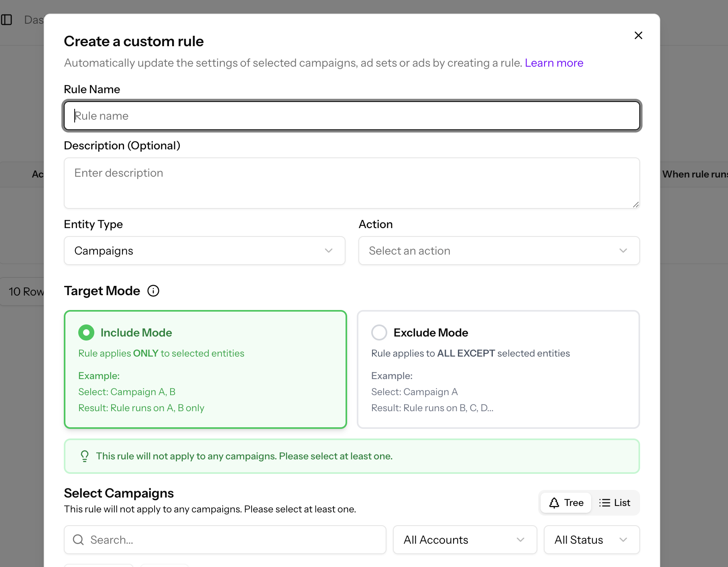Click the Enter description text area
Image resolution: width=728 pixels, height=567 pixels.
coord(351,183)
